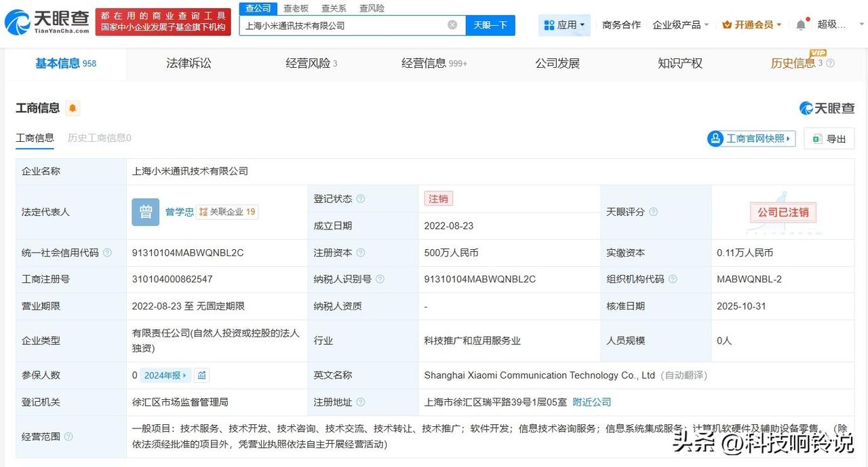Click the English name Shanghai Xiaomi Communication Technology
Image resolution: width=868 pixels, height=467 pixels.
[540, 375]
